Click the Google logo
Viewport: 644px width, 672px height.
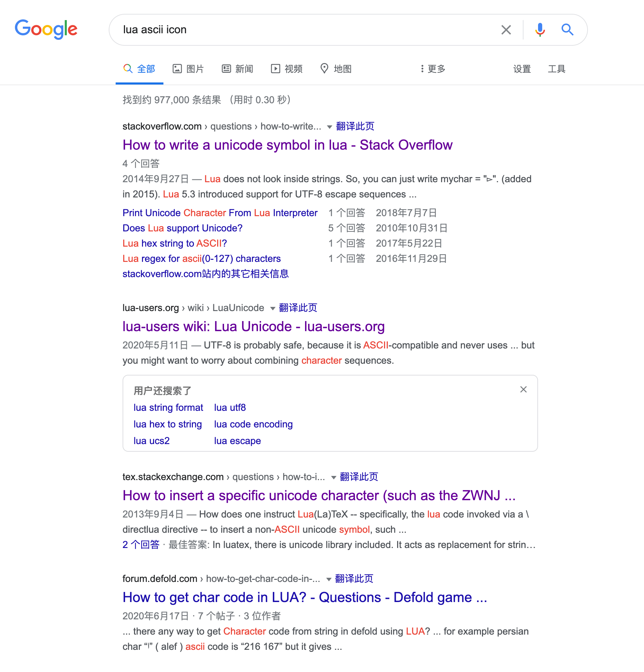(x=46, y=29)
